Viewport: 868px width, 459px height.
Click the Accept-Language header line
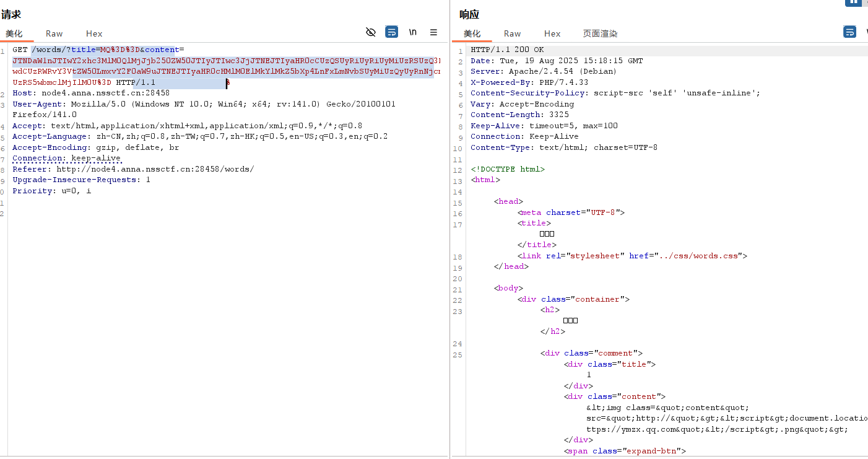[x=200, y=136]
